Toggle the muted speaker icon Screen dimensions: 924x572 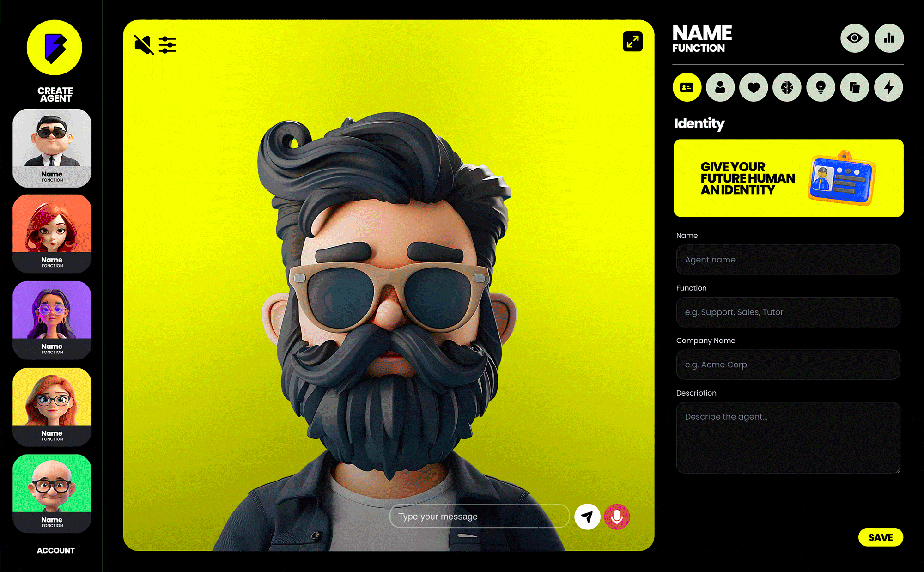(x=144, y=45)
